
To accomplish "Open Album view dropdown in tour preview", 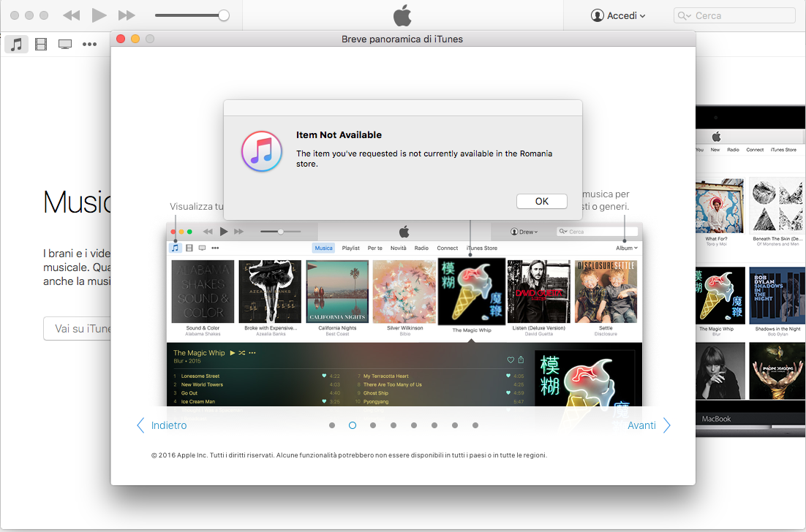I will click(627, 248).
